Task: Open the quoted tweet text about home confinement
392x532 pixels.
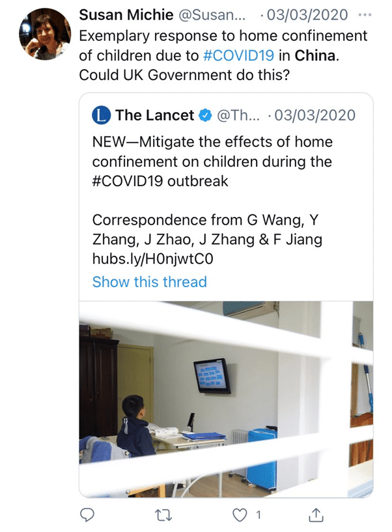Action: click(212, 161)
